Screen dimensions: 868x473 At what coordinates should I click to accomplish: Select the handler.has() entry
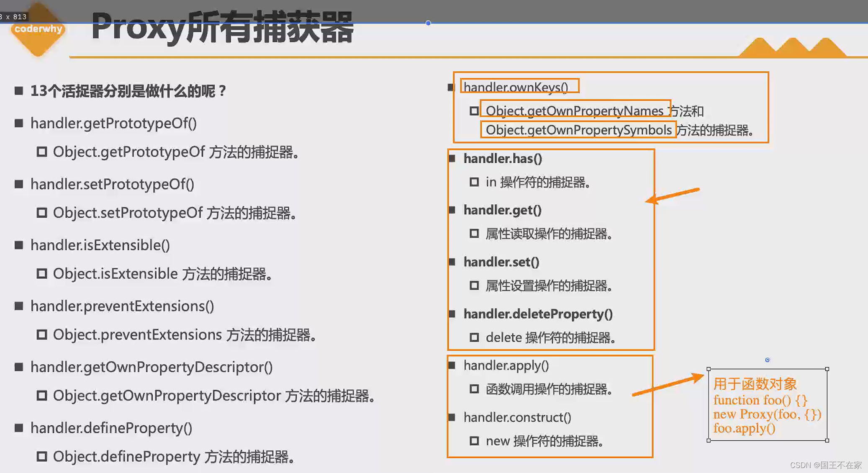pos(503,159)
